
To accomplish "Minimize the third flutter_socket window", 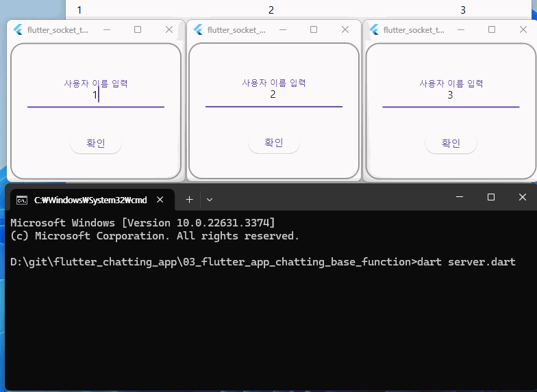I will pos(461,30).
